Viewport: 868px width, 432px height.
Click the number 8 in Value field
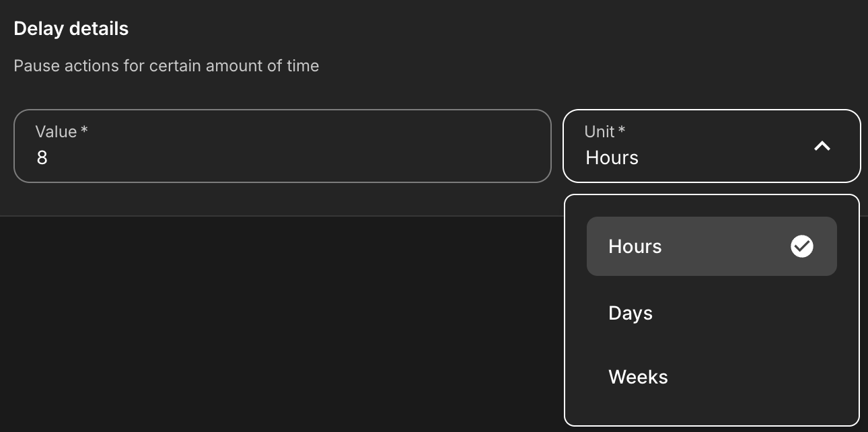[x=42, y=158]
